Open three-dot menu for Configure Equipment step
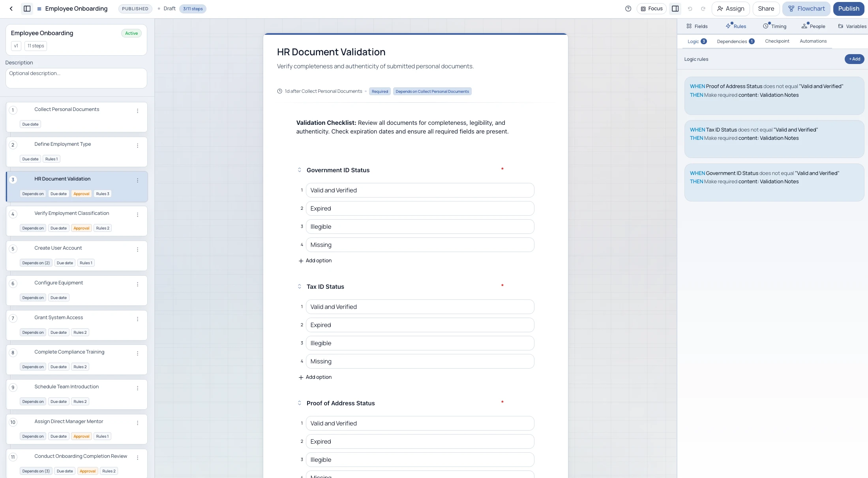 pyautogui.click(x=137, y=284)
